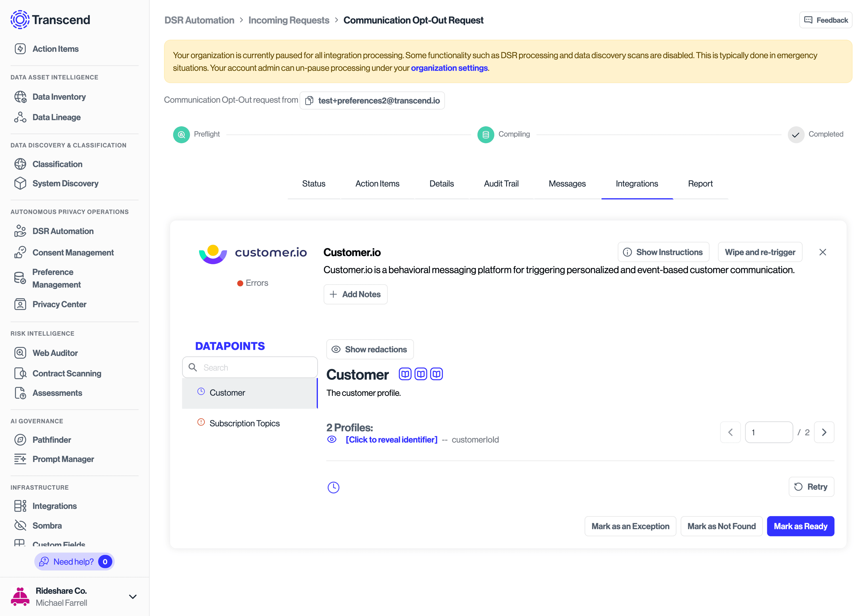Viewport: 867px width, 616px height.
Task: Open Web Auditor in sidebar
Action: [x=55, y=353]
